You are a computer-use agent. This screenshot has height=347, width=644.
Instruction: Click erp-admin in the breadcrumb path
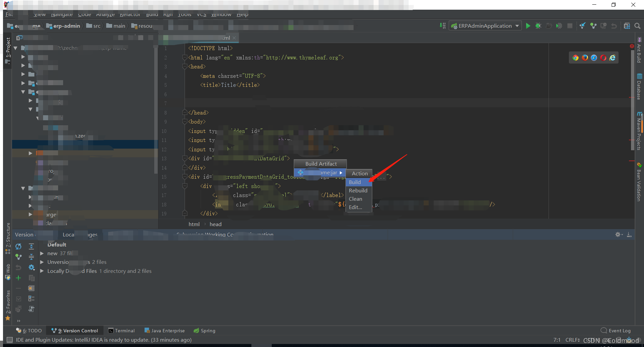point(63,26)
